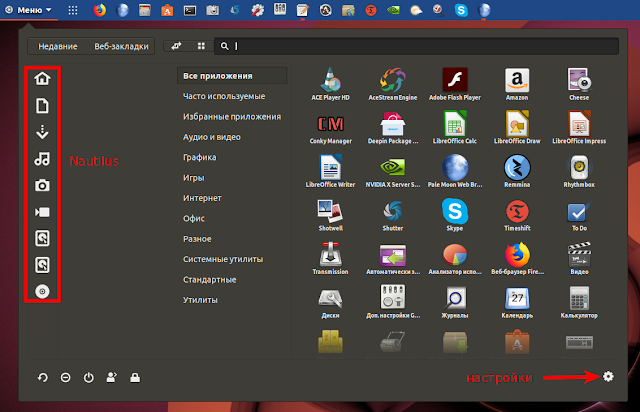
Task: Launch Rhythmbox music player
Action: pos(579,171)
